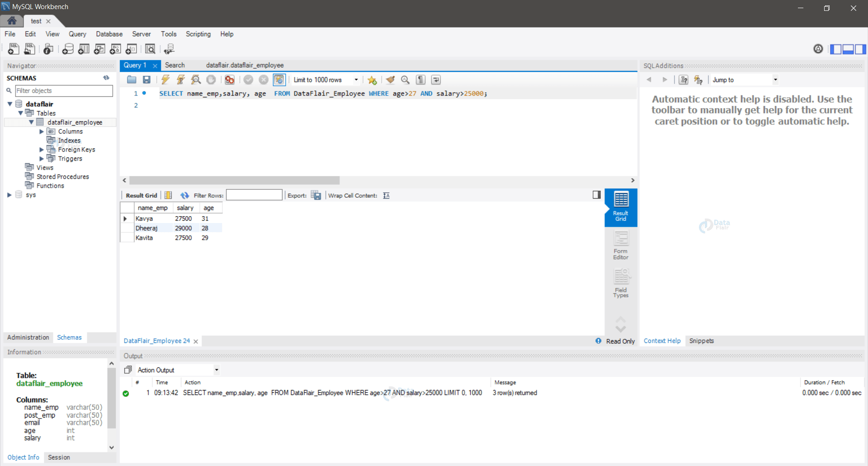This screenshot has width=868, height=466.
Task: Switch to the Snippets tab
Action: [701, 341]
